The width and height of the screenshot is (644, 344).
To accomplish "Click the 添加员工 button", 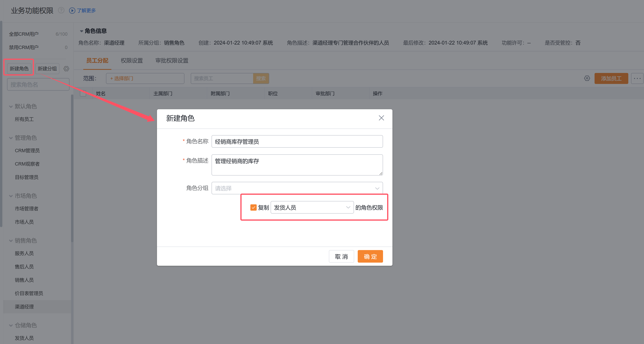I will click(611, 78).
